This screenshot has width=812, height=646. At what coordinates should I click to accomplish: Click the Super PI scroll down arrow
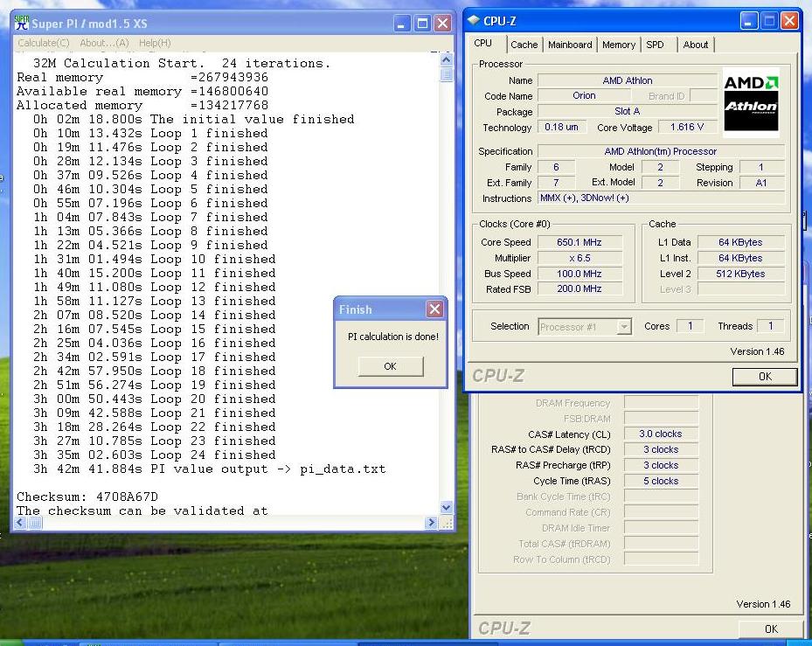click(447, 507)
